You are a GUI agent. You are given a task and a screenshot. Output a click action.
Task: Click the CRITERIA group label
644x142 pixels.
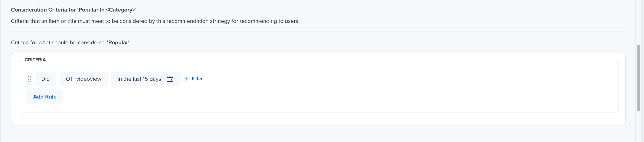[x=35, y=60]
